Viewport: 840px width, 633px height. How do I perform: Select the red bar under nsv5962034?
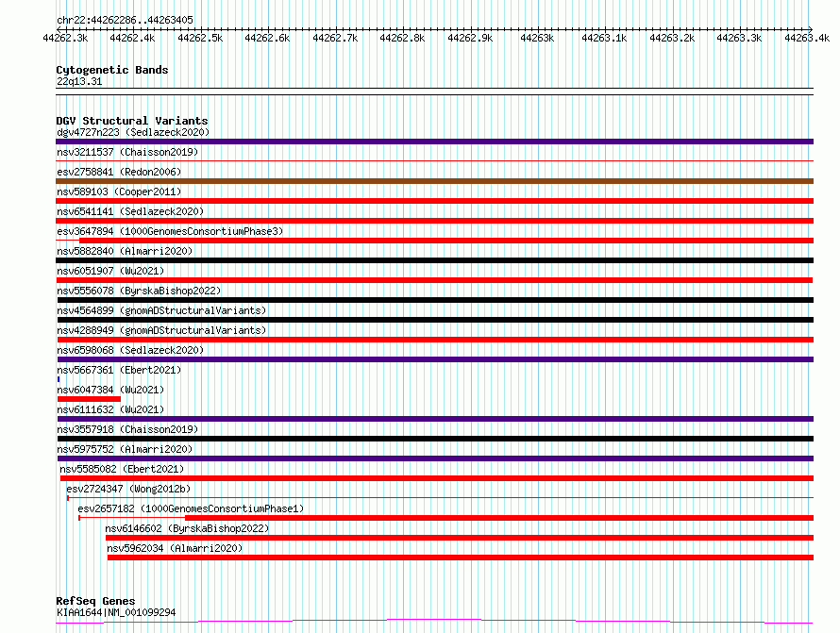coord(461,558)
